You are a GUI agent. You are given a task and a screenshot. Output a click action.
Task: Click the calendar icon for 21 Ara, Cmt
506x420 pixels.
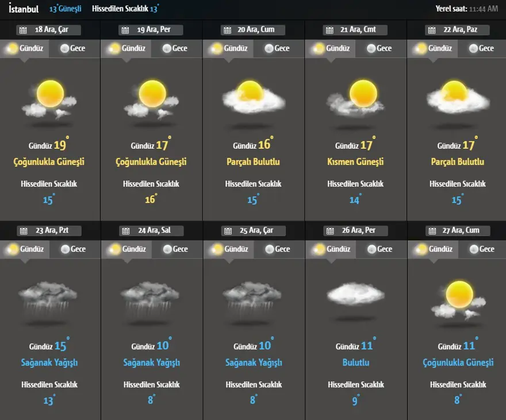[x=329, y=30]
